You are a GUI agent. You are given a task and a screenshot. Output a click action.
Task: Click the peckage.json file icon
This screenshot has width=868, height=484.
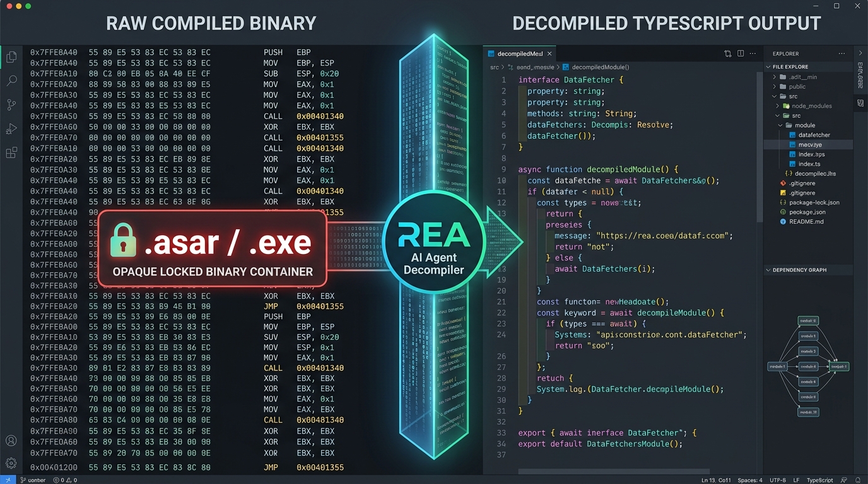783,212
